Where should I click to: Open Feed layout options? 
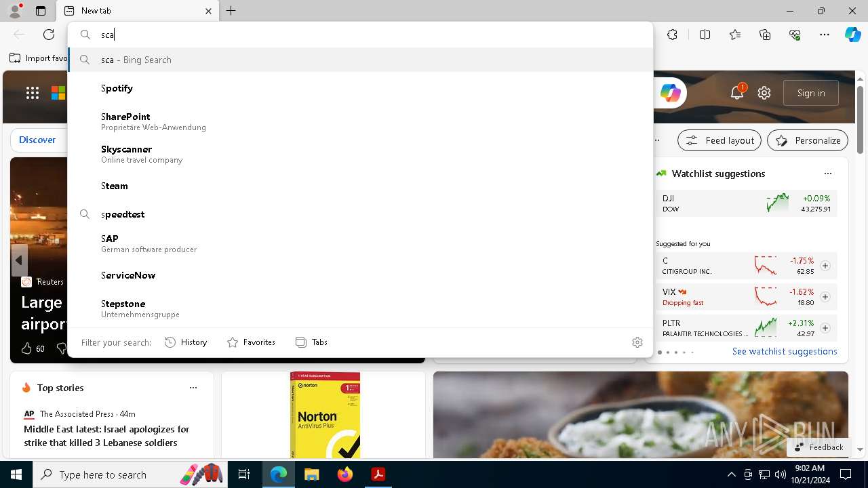coord(719,140)
